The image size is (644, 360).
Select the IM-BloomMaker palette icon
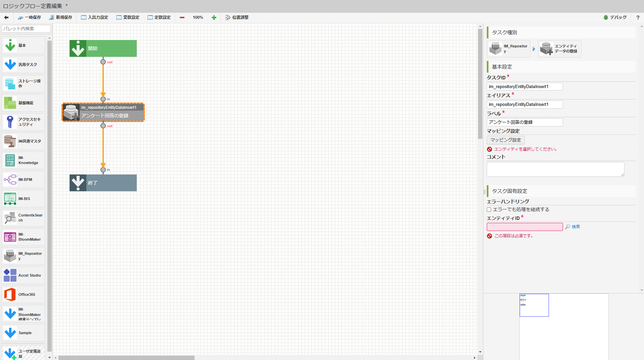pos(10,237)
